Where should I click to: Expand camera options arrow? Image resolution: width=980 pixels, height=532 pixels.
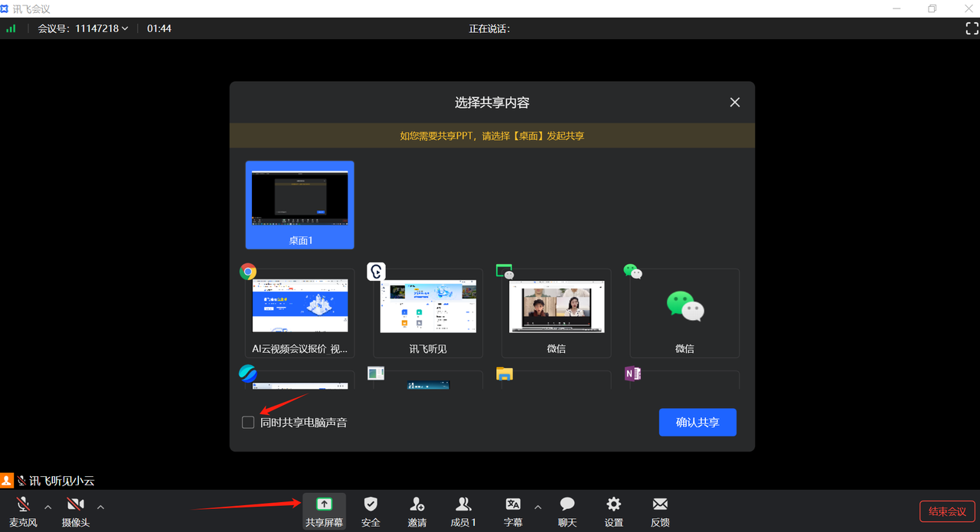(x=100, y=507)
